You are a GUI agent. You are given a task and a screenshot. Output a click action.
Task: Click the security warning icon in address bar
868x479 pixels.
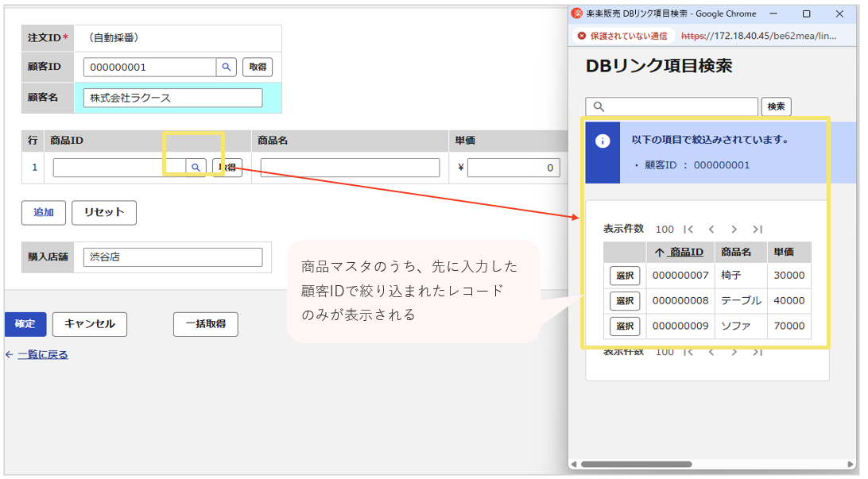click(582, 36)
